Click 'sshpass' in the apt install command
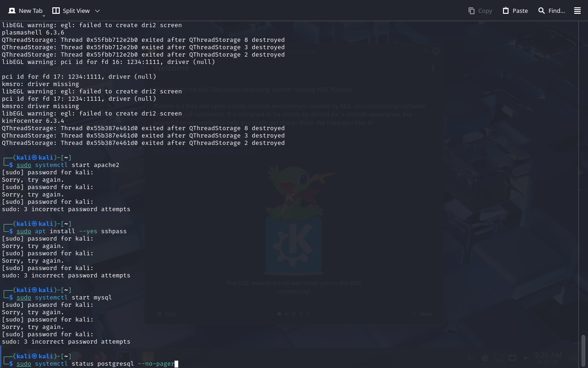This screenshot has width=588, height=368. (114, 231)
